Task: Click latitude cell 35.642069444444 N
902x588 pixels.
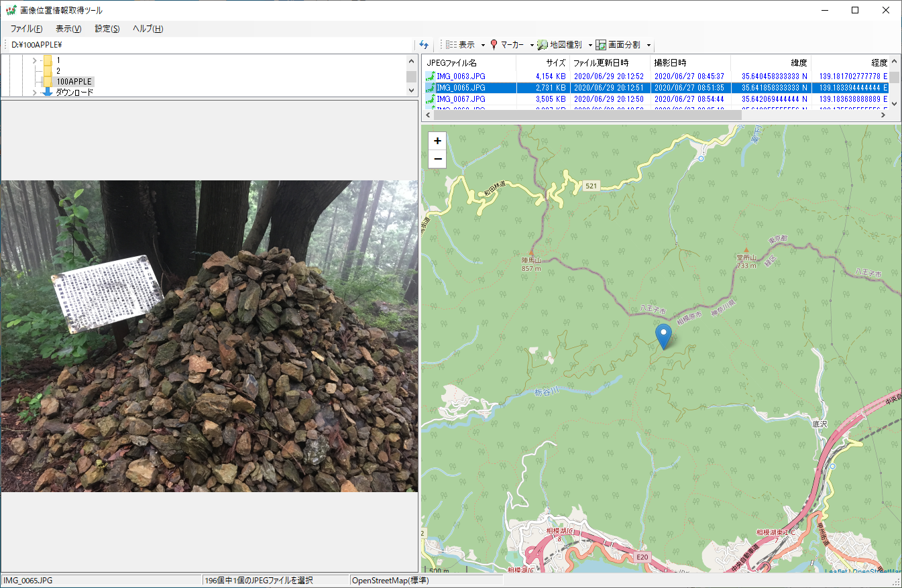Action: pos(775,99)
